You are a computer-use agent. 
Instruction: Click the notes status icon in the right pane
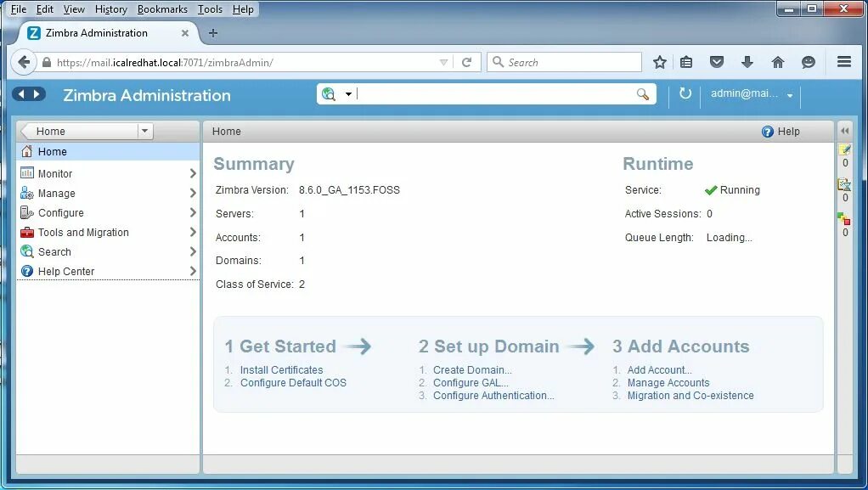pos(845,149)
